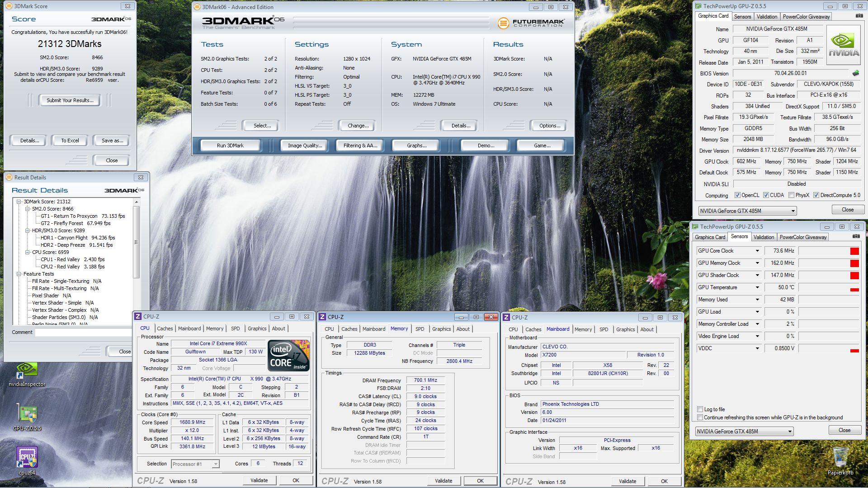This screenshot has width=868, height=488.
Task: Click 3DMark Score window title icon
Action: pos(9,6)
